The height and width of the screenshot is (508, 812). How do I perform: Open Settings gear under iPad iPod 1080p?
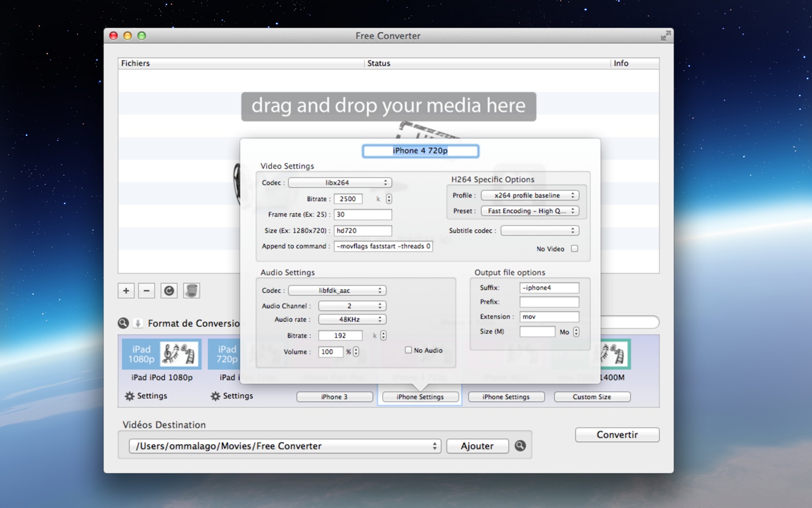[146, 396]
